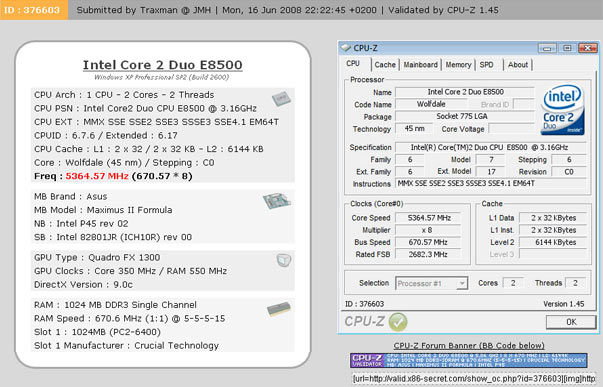Click the green validation checkmark icon
Screen dimensions: 603x387
pos(398,322)
